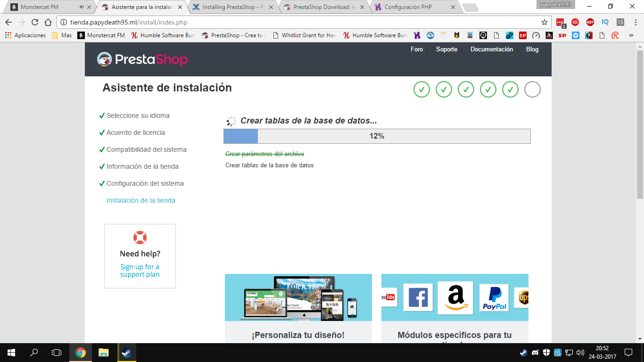This screenshot has width=644, height=362.
Task: Open the Blog link
Action: click(x=532, y=49)
